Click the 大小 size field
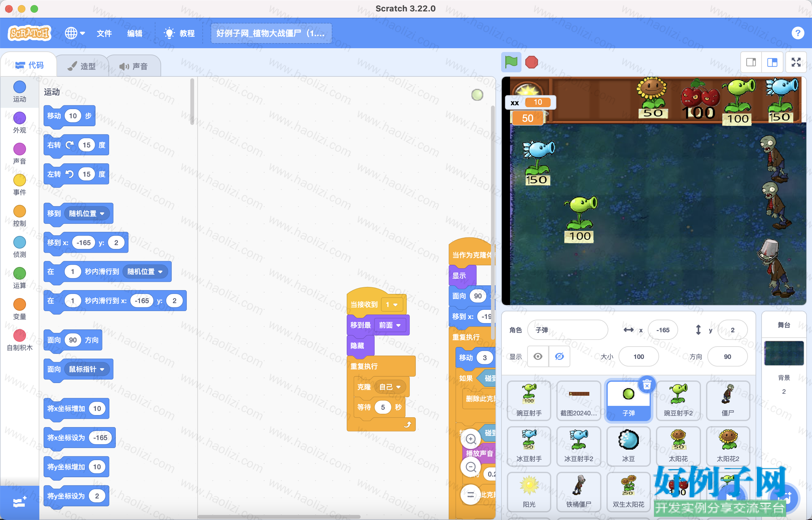The height and width of the screenshot is (520, 812). (638, 357)
